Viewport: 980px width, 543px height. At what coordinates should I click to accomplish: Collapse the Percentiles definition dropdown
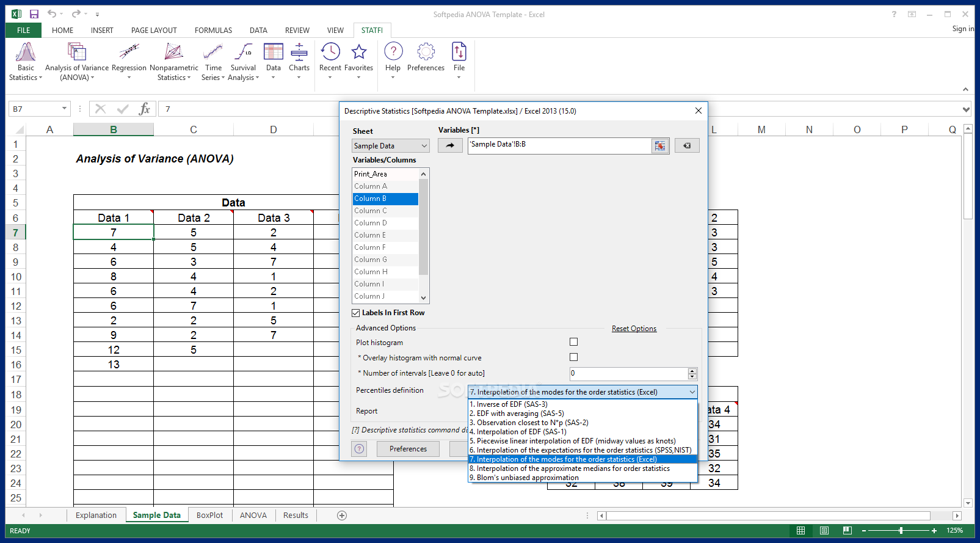coord(692,392)
